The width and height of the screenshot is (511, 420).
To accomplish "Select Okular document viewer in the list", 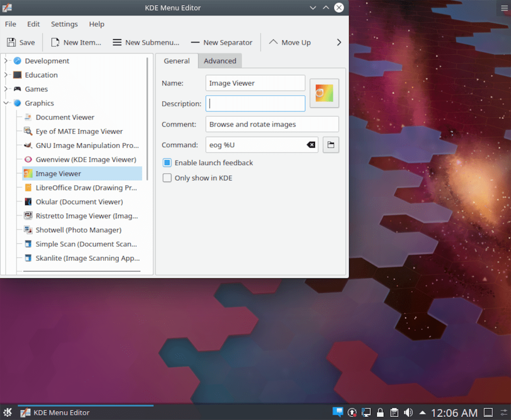I will (78, 202).
